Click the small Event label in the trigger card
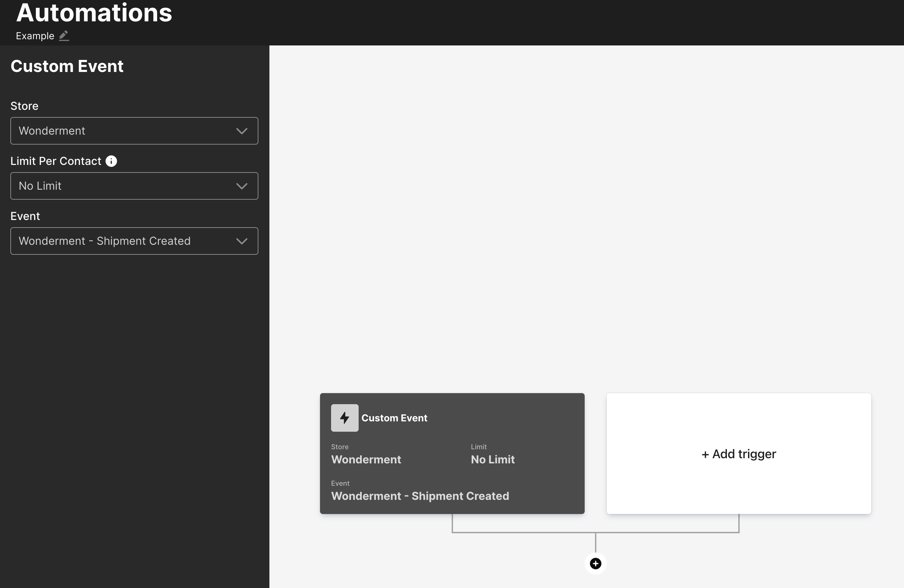 pos(340,483)
